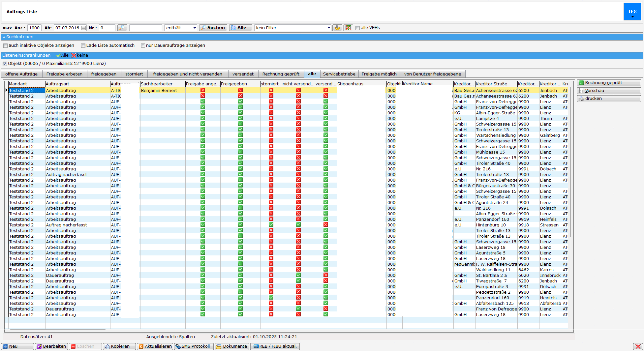The image size is (644, 351).
Task: Open the TES user menu icon
Action: coord(632,12)
